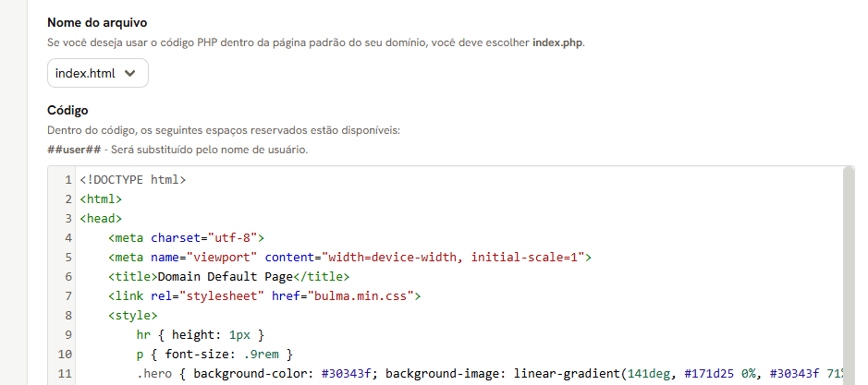
Task: Place cursor in meta charset="utf-8" line
Action: [187, 238]
